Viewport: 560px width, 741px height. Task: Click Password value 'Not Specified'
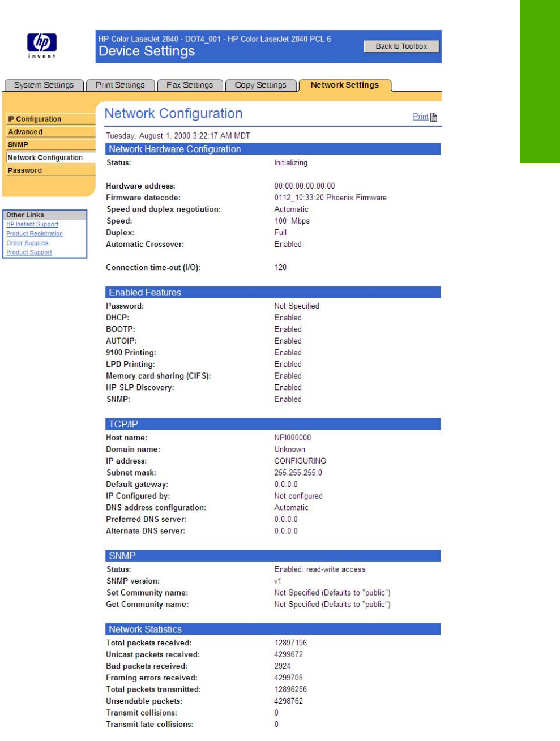tap(297, 306)
